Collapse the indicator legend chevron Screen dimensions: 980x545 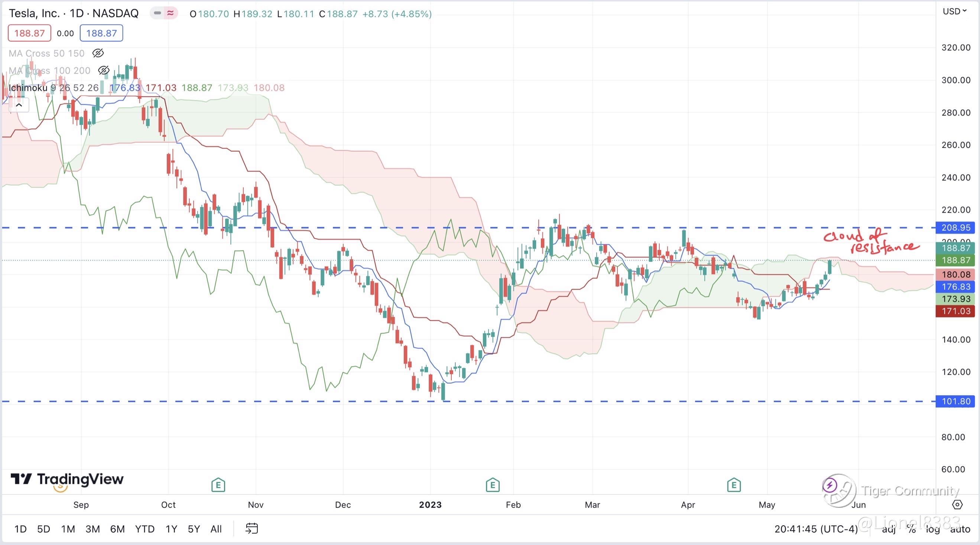19,105
